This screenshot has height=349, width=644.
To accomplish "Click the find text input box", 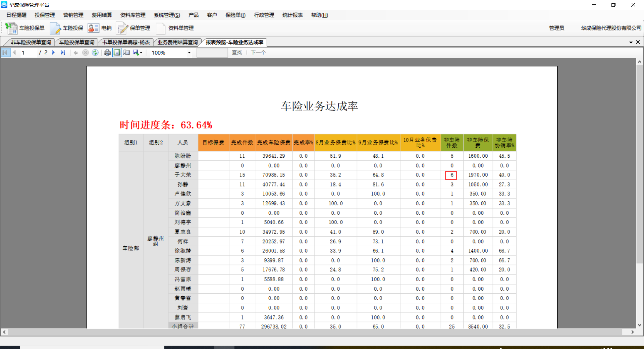I will point(212,53).
